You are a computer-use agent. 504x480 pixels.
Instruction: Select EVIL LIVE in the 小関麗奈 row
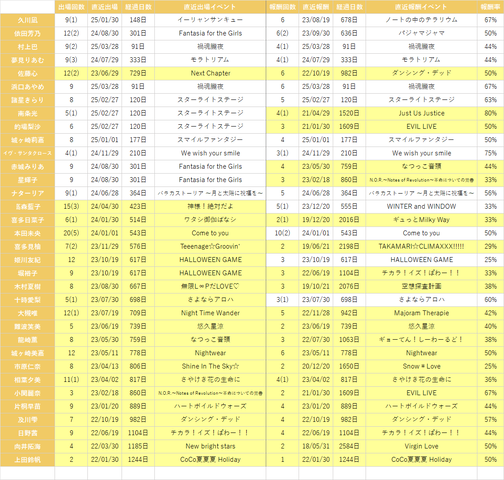tap(421, 393)
